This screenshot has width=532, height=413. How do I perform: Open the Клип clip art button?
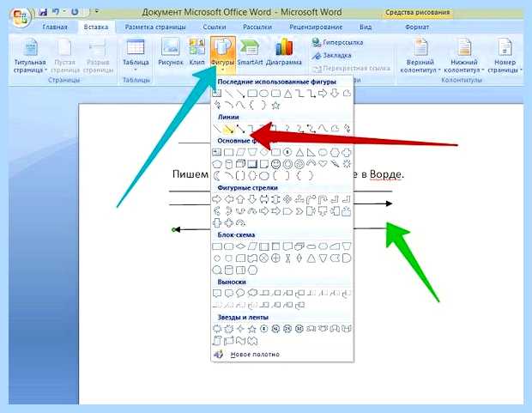196,52
